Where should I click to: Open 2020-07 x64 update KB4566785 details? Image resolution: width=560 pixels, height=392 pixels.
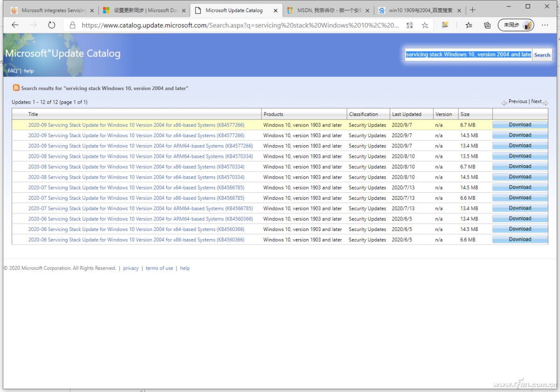136,188
